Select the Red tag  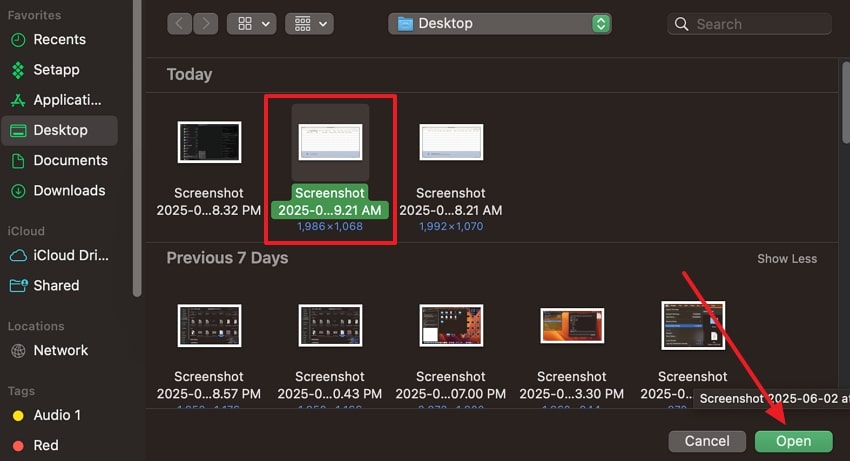45,445
